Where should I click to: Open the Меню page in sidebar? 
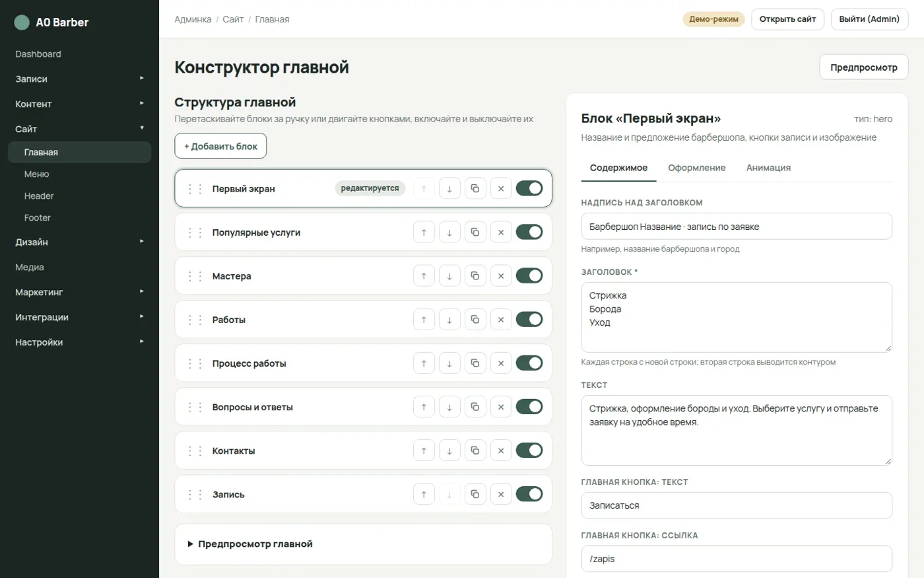79,174
